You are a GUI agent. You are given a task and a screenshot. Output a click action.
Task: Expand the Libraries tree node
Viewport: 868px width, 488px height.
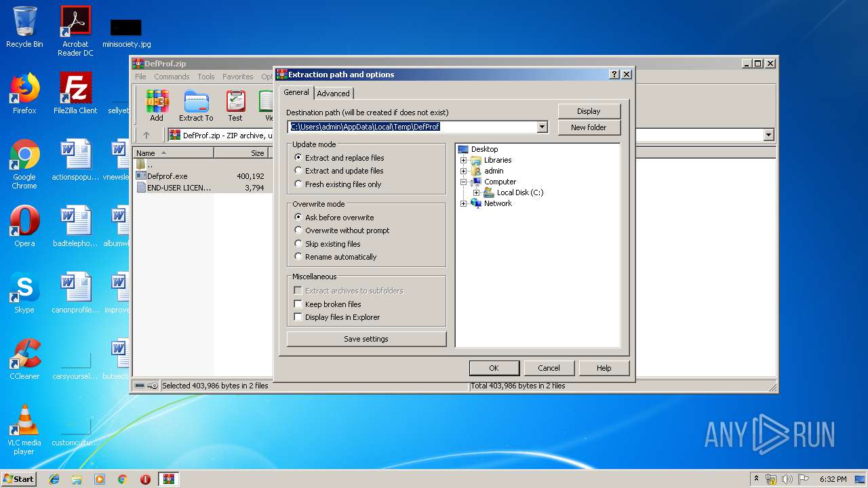(x=464, y=161)
